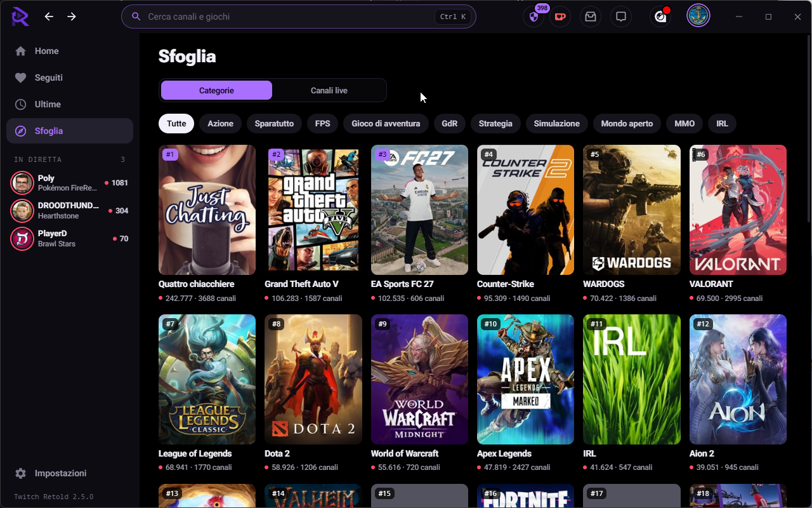Click the icon with red notification dot

click(660, 17)
